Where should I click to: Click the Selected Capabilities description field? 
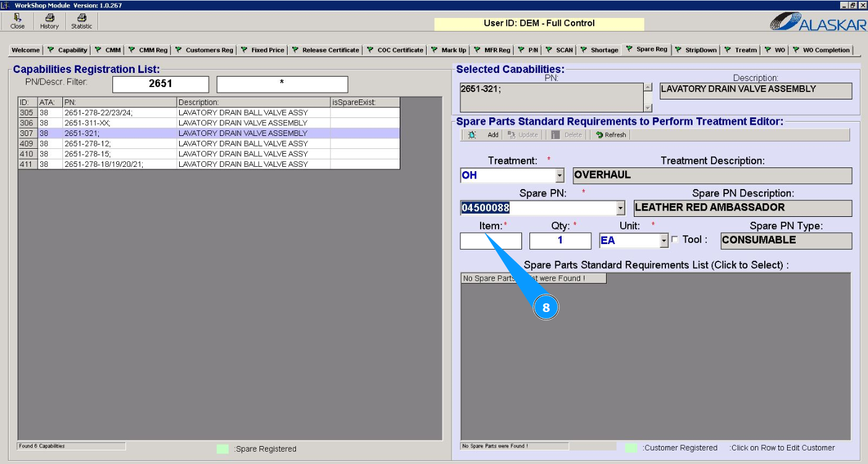(x=756, y=91)
